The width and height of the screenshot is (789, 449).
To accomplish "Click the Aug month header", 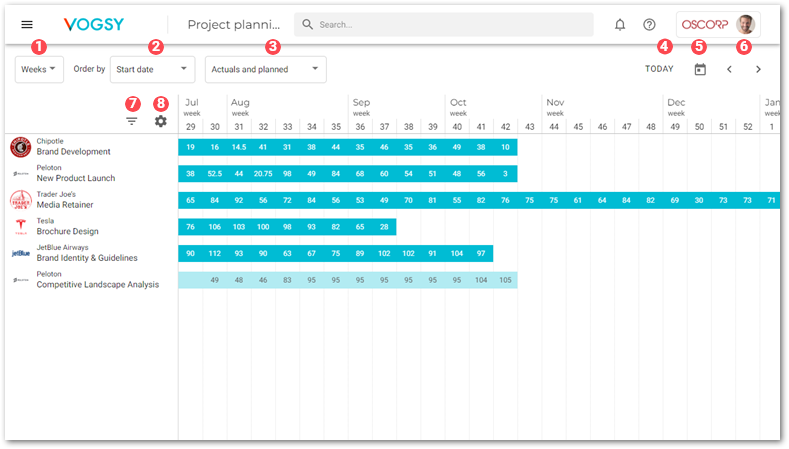I will (240, 102).
